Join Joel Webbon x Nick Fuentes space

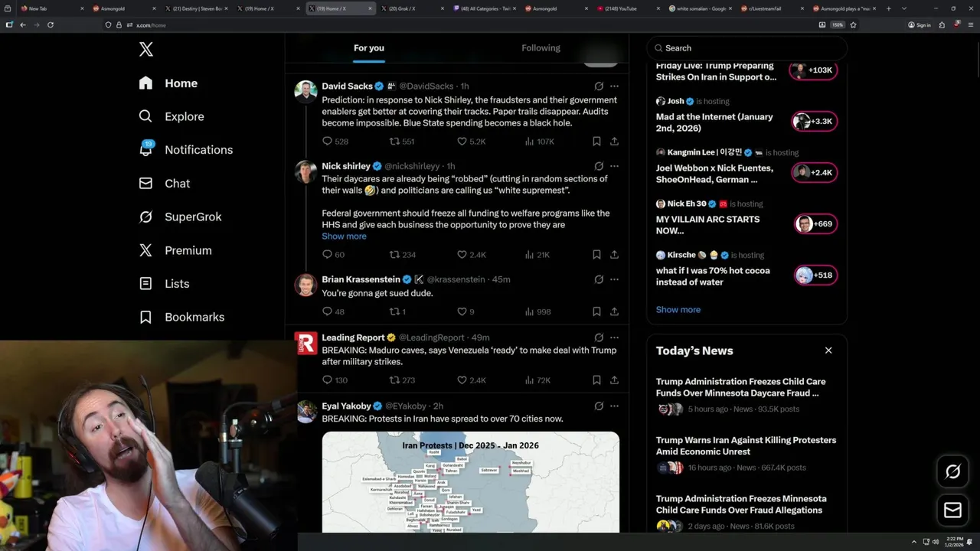click(814, 173)
